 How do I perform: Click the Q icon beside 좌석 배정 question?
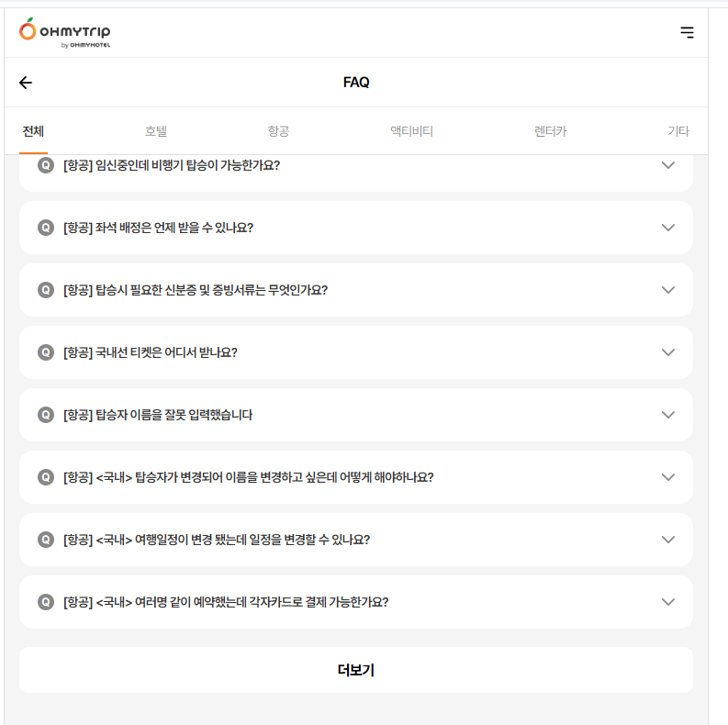[46, 228]
